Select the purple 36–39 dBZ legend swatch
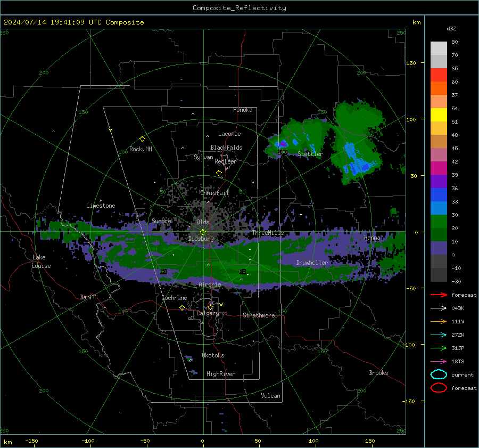Viewport: 479px width, 448px height. [x=439, y=181]
